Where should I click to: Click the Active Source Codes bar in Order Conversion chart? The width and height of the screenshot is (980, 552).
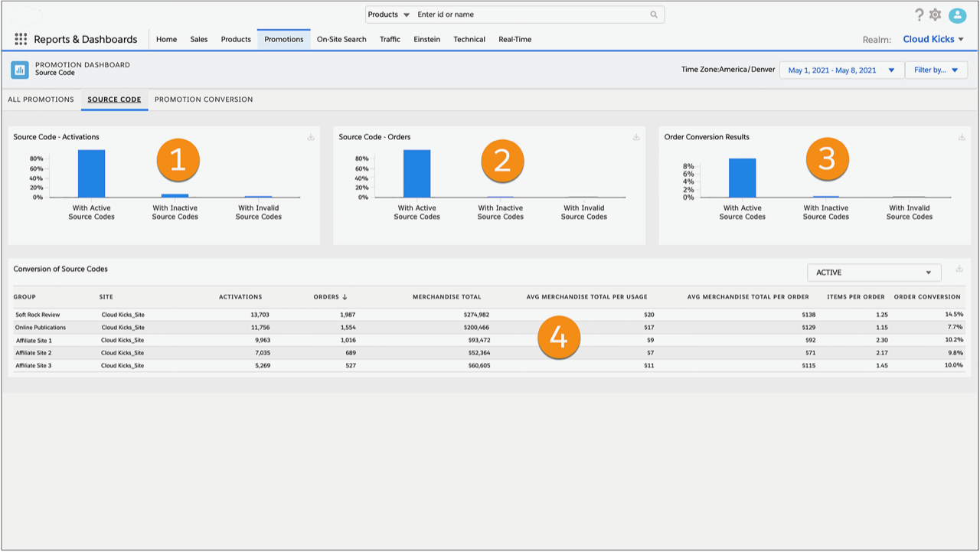coord(742,178)
